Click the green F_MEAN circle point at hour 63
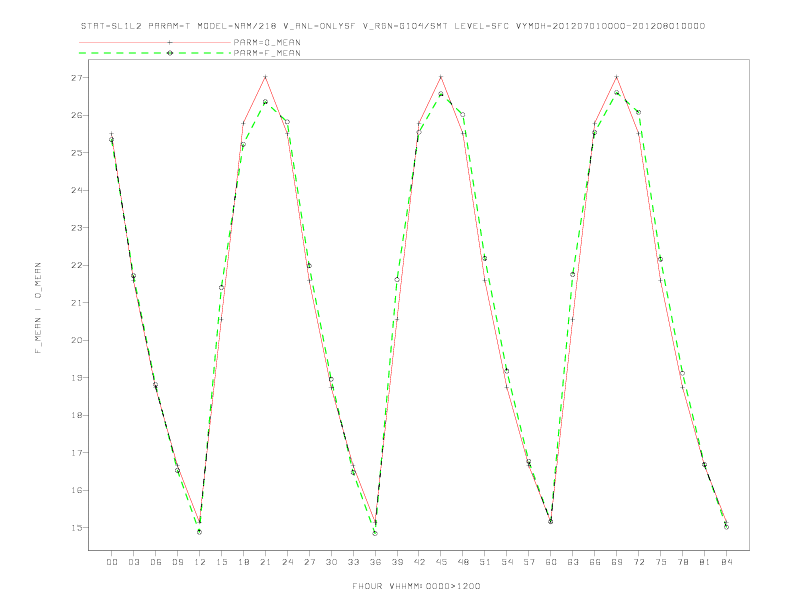 573,275
